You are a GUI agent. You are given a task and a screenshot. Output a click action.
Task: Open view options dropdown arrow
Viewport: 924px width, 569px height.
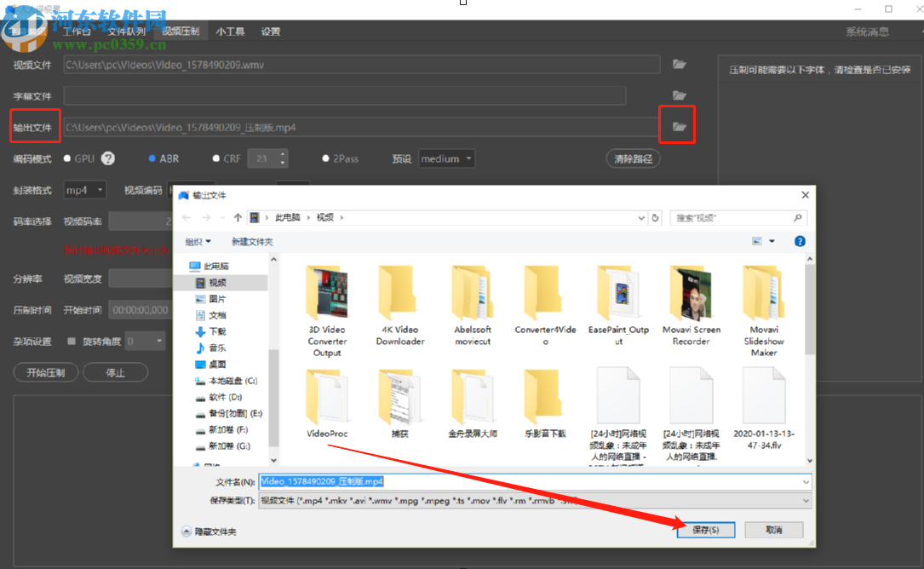(772, 241)
